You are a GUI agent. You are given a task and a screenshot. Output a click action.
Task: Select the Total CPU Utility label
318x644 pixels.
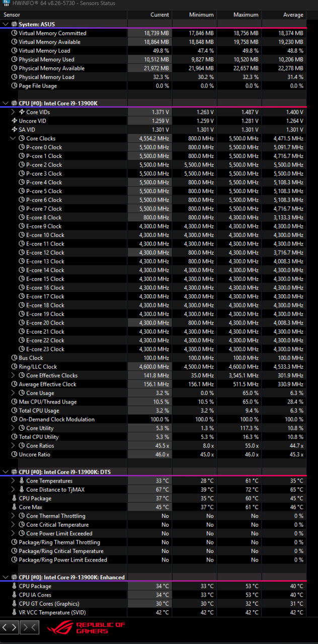[39, 437]
